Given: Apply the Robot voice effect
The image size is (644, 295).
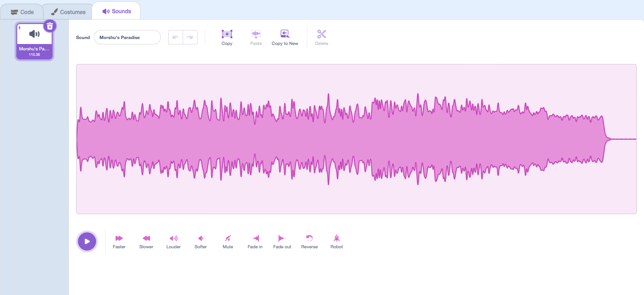Looking at the screenshot, I should 337,238.
